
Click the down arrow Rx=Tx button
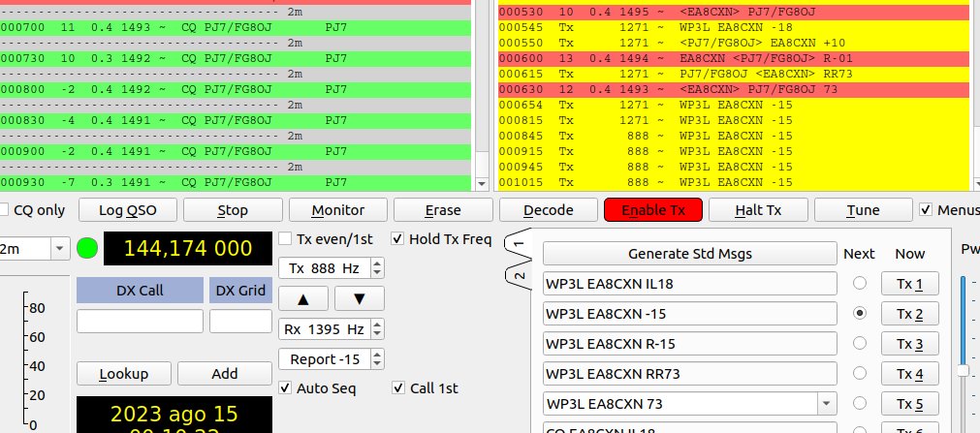point(360,298)
